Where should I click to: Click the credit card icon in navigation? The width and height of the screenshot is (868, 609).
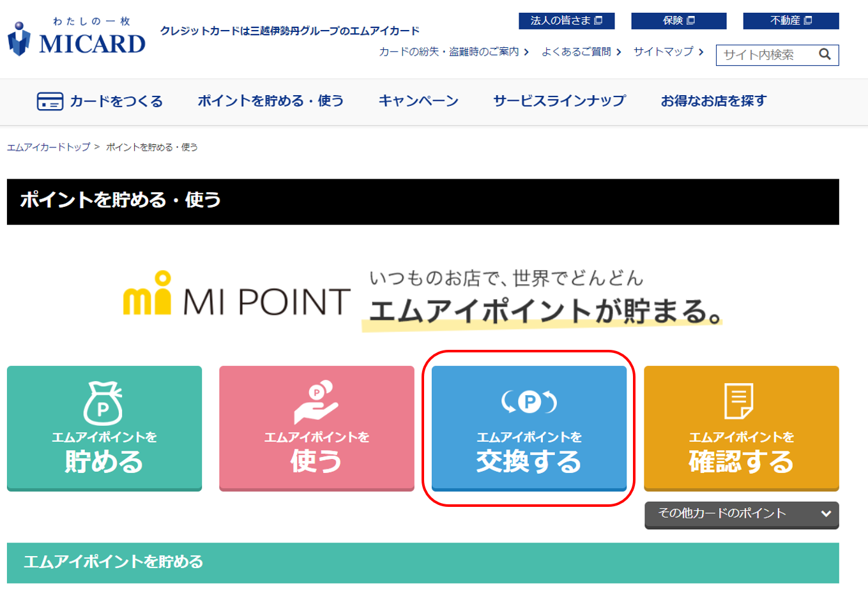point(50,101)
